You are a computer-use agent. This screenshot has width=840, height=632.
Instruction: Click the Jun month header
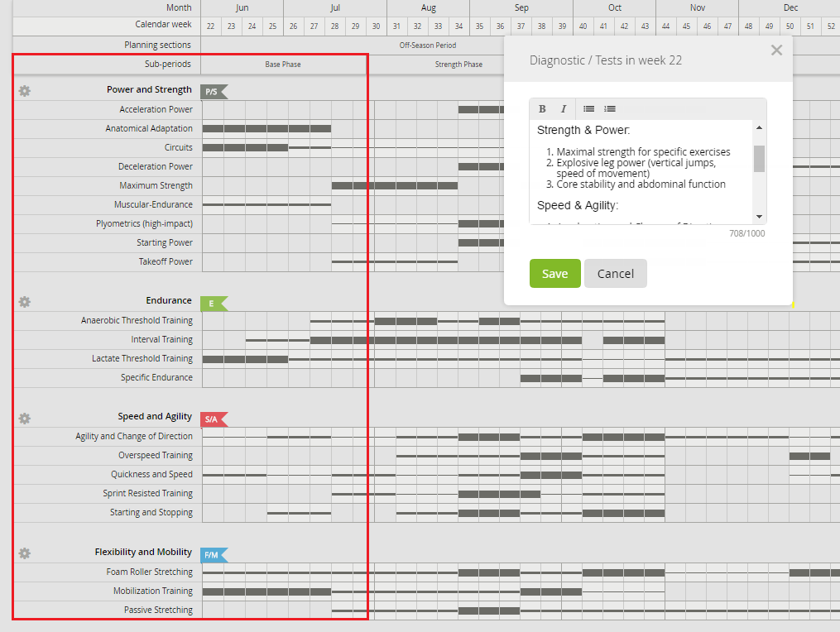tap(242, 7)
